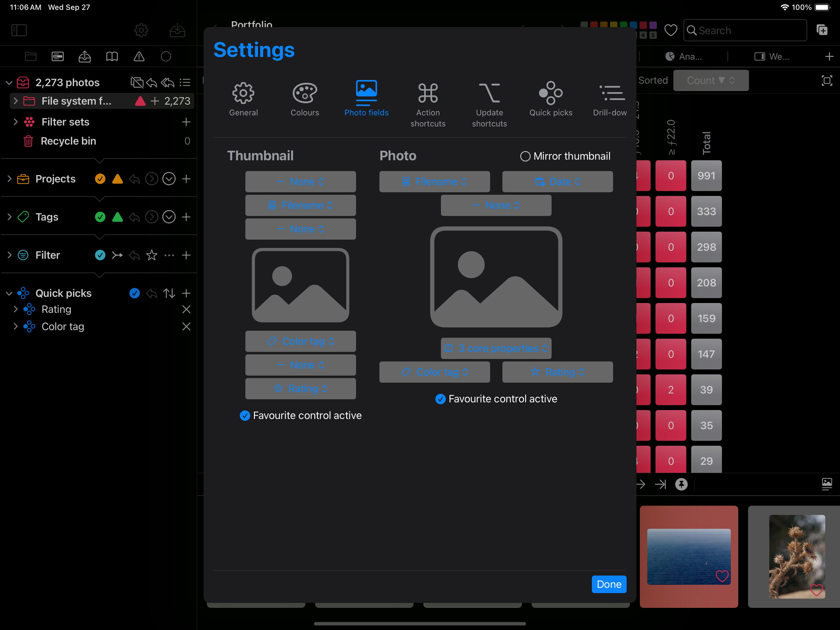The width and height of the screenshot is (840, 630).
Task: Switch to the Ana... tab
Action: click(683, 57)
